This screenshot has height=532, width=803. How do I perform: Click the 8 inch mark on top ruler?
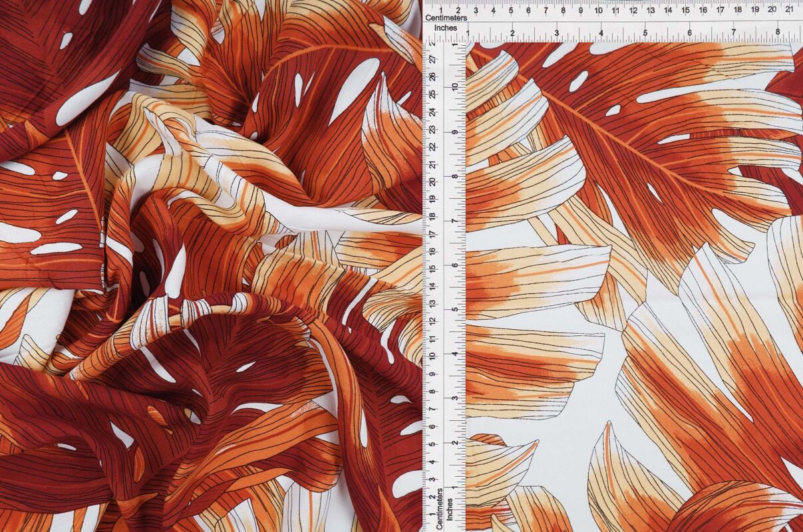pos(778,32)
